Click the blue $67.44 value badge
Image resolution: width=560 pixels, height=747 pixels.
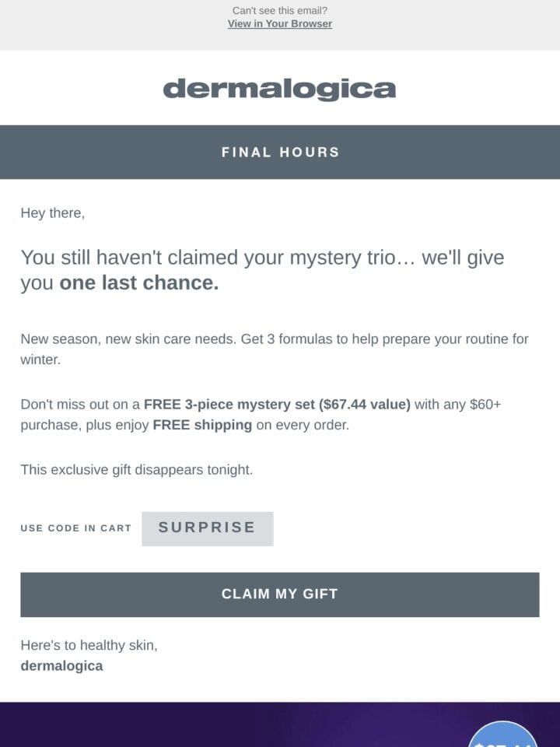click(503, 736)
